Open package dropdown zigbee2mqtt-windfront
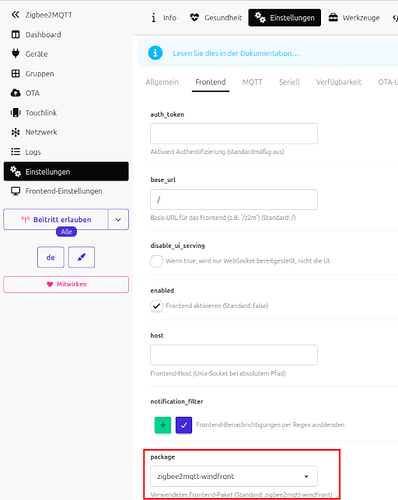This screenshot has height=500, width=398. [234, 476]
